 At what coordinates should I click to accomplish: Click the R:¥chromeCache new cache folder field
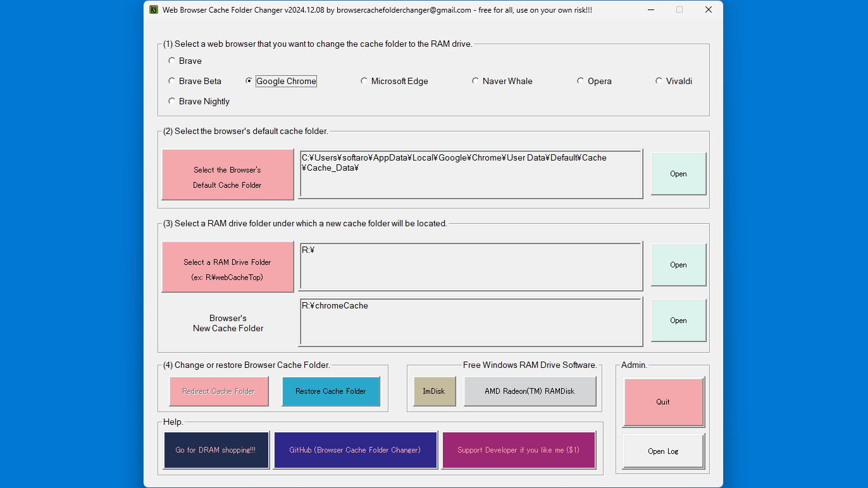[471, 322]
